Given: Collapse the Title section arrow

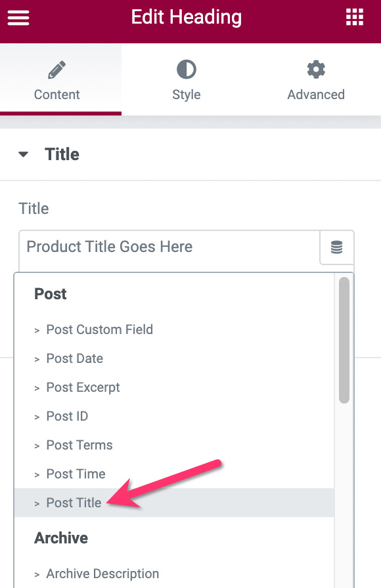Looking at the screenshot, I should tap(23, 154).
